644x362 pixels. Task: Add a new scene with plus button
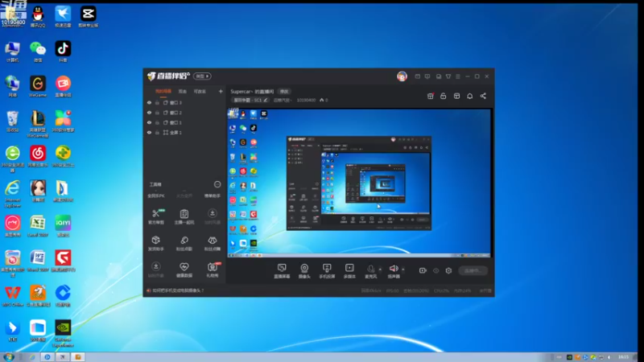point(221,91)
